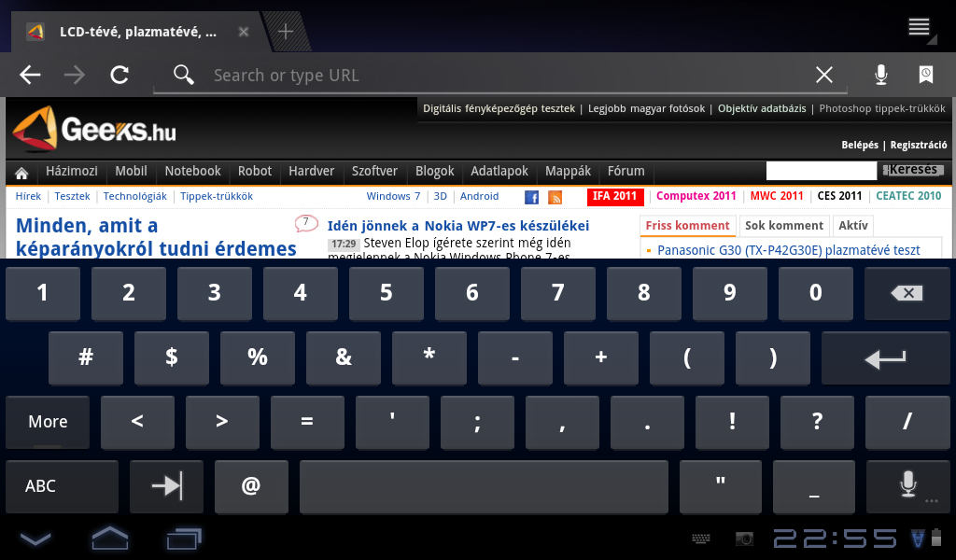Clear the URL field with the X icon
956x560 pixels.
point(823,76)
